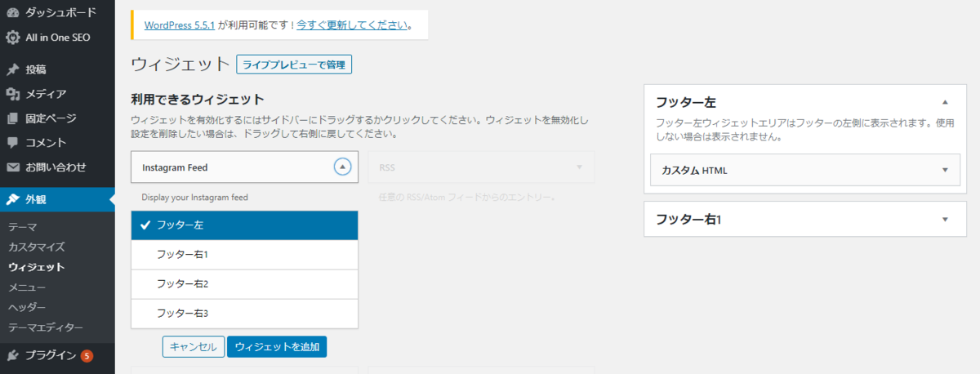Viewport: 980px width, 374px height.
Task: Click the plug icon beside プラグイン
Action: tap(13, 355)
